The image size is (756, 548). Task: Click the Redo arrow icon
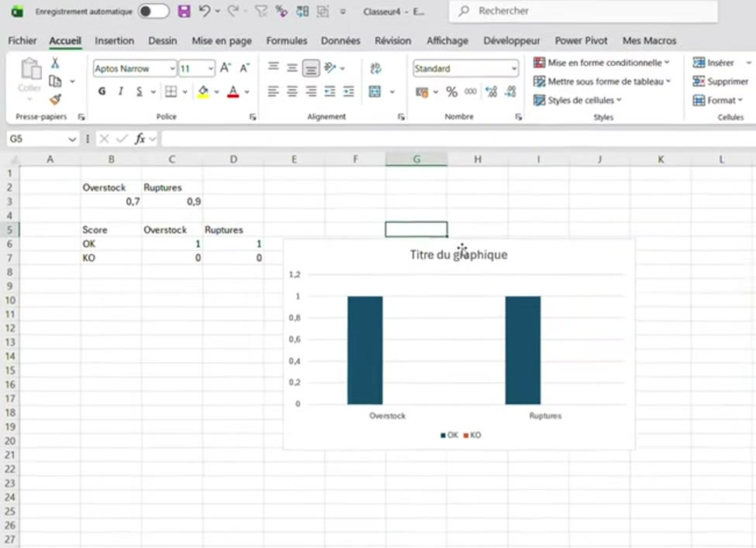point(233,11)
